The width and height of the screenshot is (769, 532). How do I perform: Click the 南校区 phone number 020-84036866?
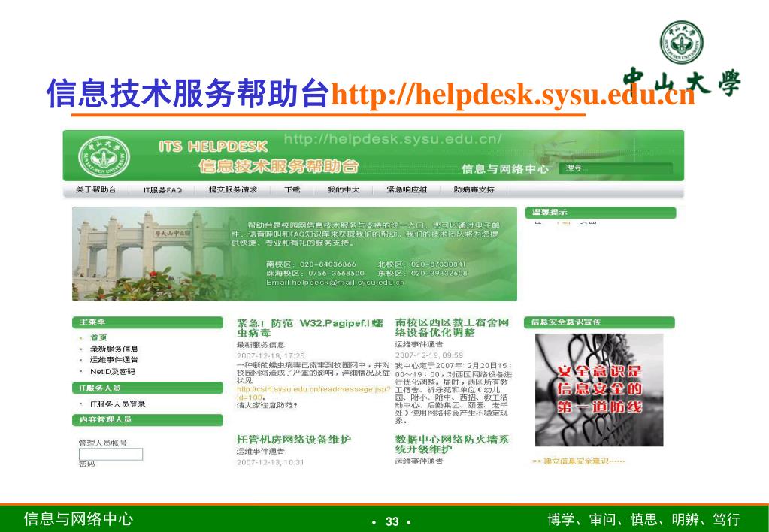[328, 264]
